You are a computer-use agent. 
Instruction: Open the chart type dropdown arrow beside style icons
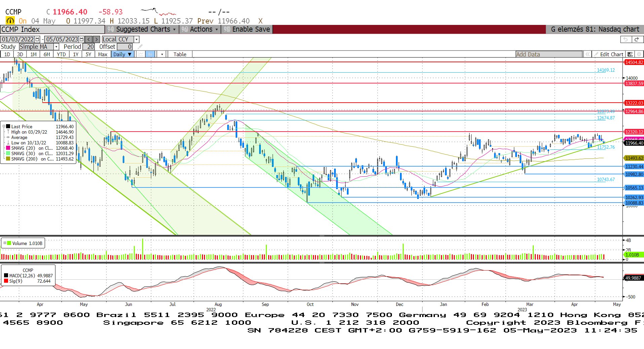(162, 54)
